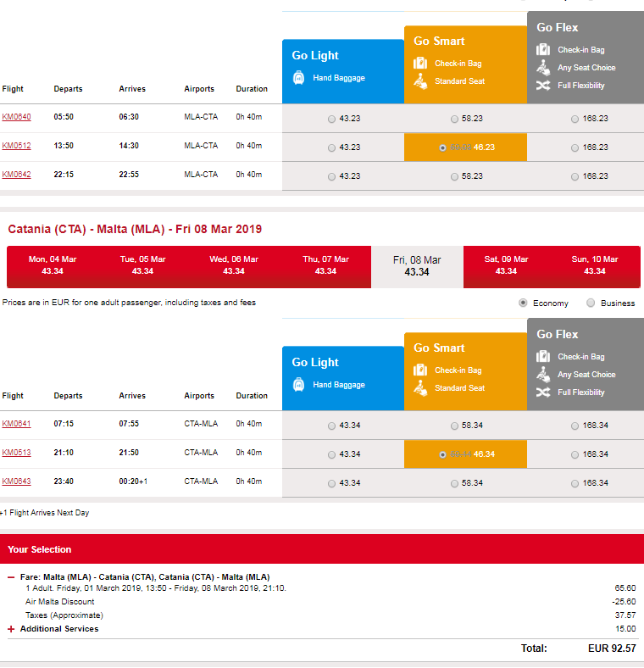Click the Full Flexibility shuffle icon in the lower Go Flex header
Image resolution: width=644 pixels, height=668 pixels.
pyautogui.click(x=543, y=392)
